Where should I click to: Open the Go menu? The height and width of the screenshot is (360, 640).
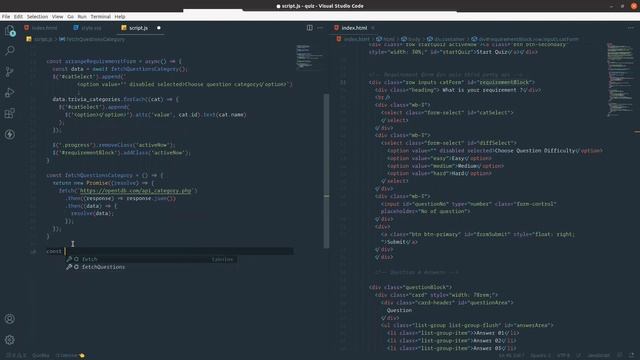point(70,17)
